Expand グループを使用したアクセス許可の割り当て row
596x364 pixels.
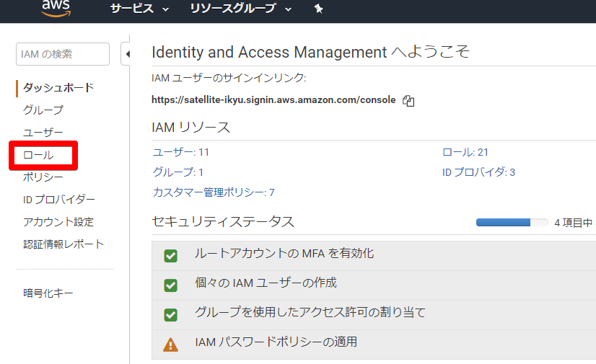click(374, 315)
